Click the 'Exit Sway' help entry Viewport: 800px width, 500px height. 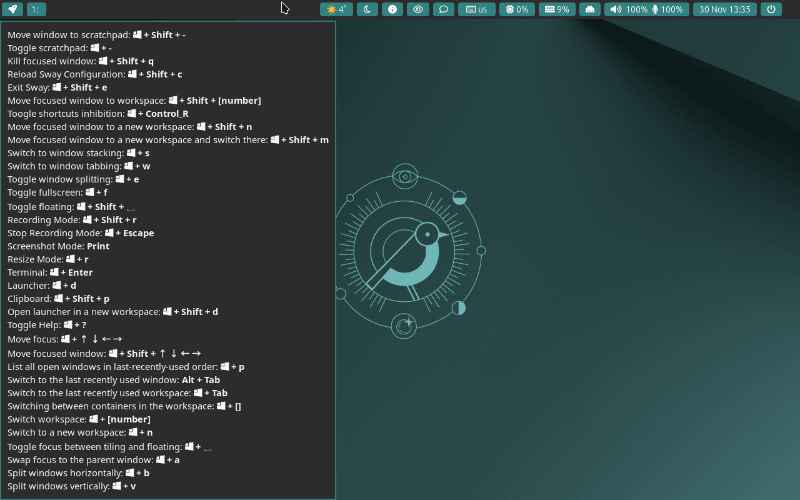point(57,88)
